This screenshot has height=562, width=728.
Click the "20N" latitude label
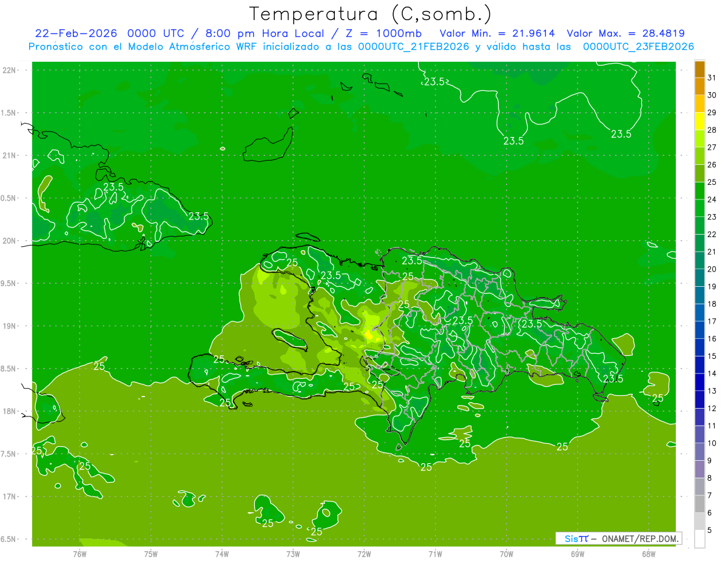pos(10,241)
